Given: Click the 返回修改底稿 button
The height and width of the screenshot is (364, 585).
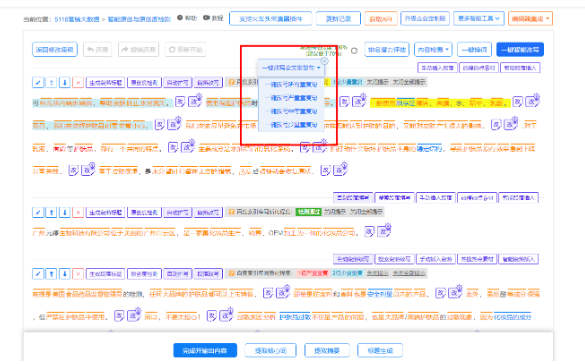Looking at the screenshot, I should [x=55, y=49].
